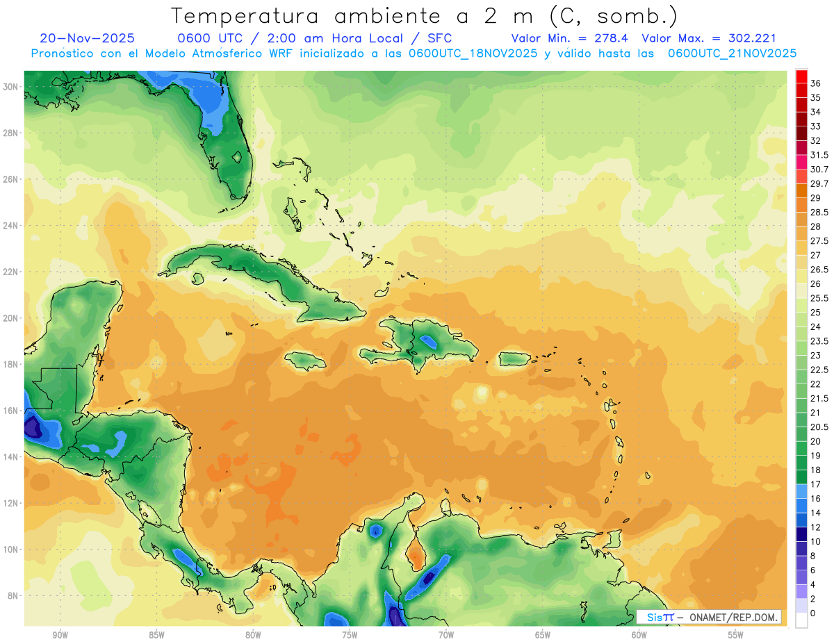
Task: Click color scale value '22.5'
Action: [819, 370]
